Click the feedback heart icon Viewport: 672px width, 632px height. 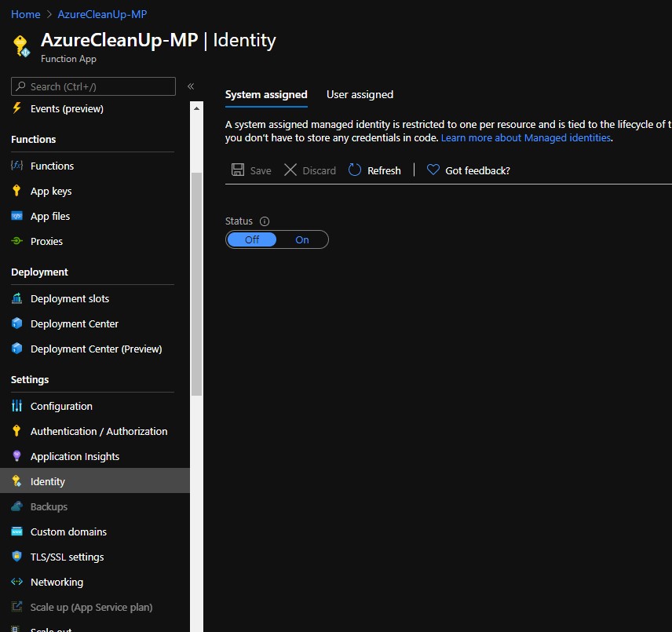433,170
